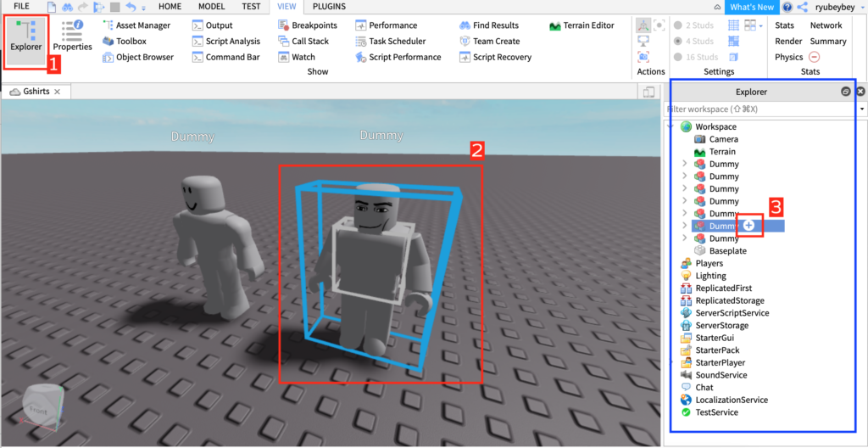Open the Properties panel

point(73,36)
